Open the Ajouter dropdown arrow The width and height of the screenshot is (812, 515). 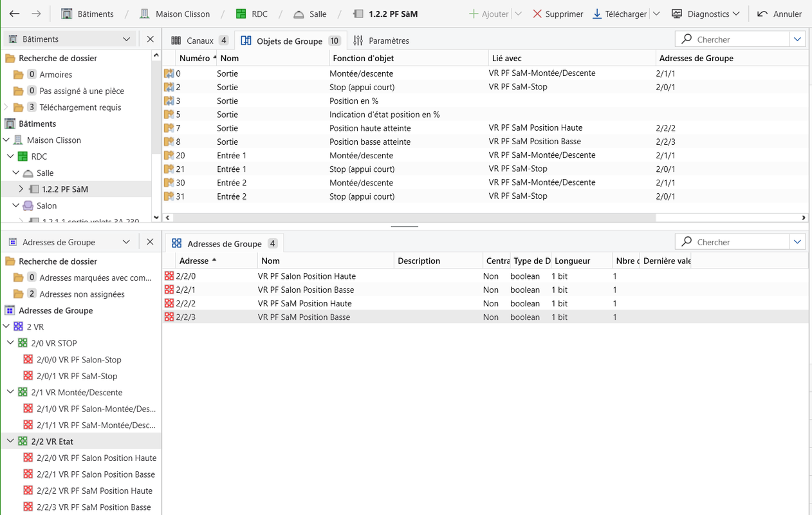pyautogui.click(x=518, y=14)
